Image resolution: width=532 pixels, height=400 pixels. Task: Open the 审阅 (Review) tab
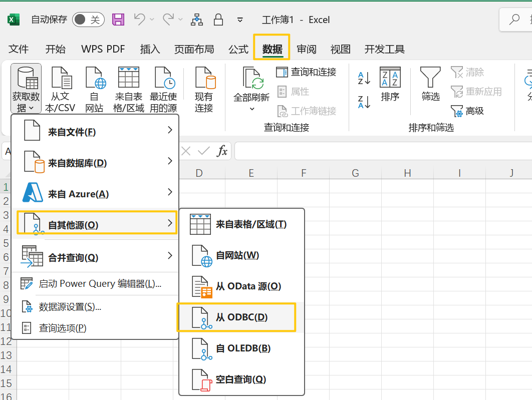point(307,49)
